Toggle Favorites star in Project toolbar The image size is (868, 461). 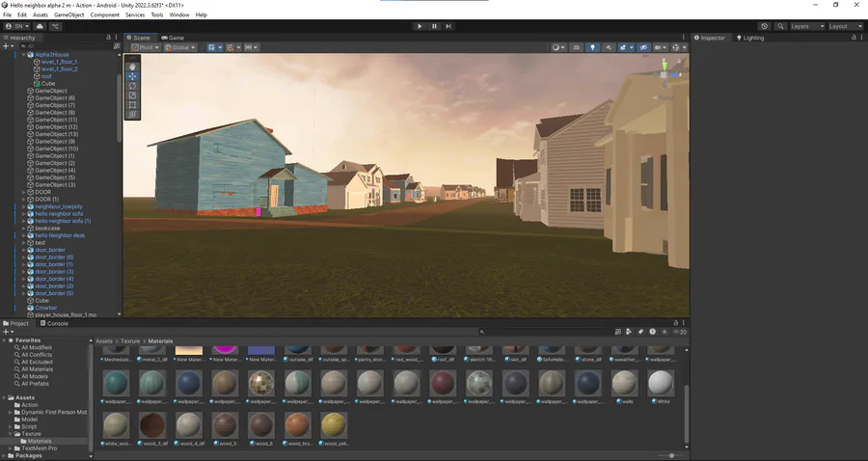point(665,332)
